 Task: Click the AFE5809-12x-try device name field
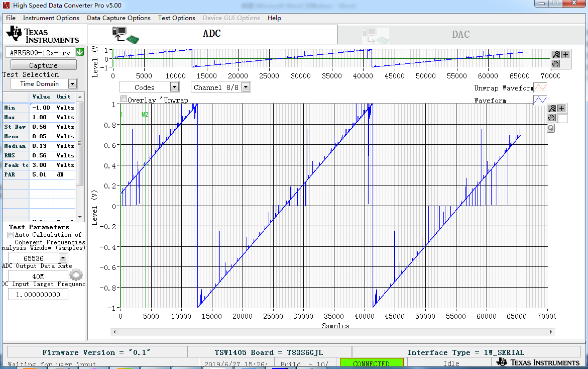click(40, 53)
